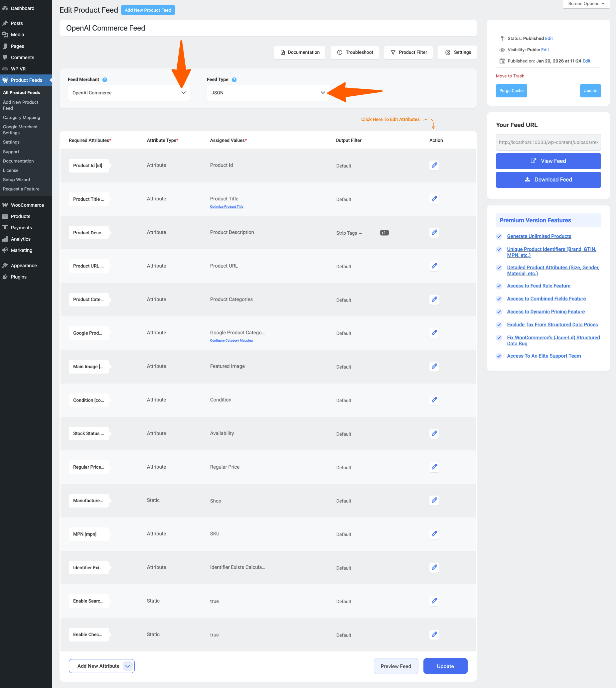
Task: Edit the Product Description attribute row
Action: point(434,232)
